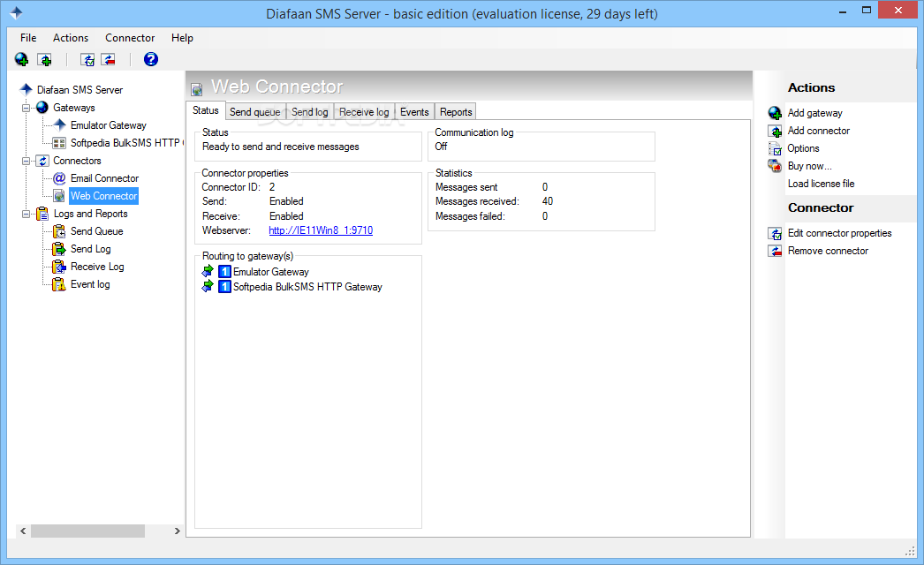Click Edit connector properties action text
The width and height of the screenshot is (924, 565).
point(840,233)
